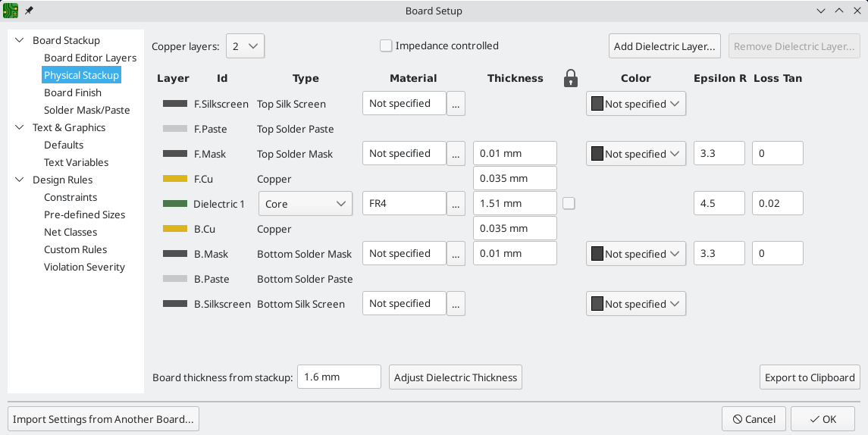Open material browser for Dielectric 1

(456, 204)
